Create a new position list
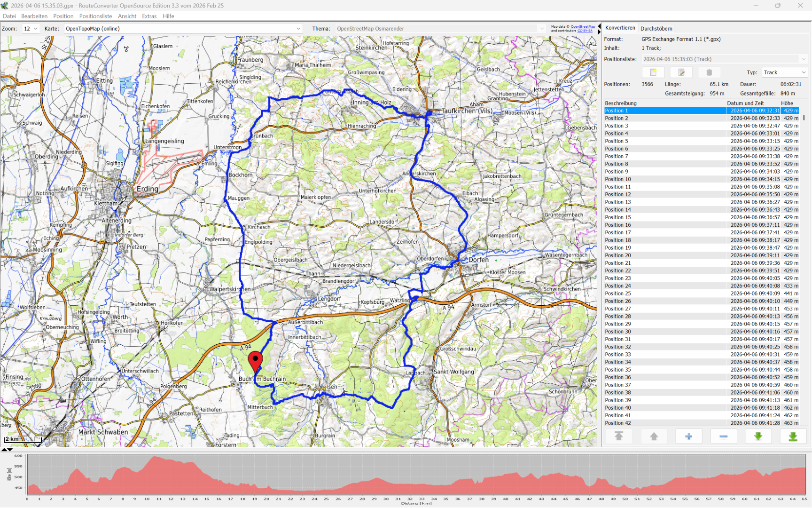Screen dimensions: 812x508 pyautogui.click(x=653, y=72)
